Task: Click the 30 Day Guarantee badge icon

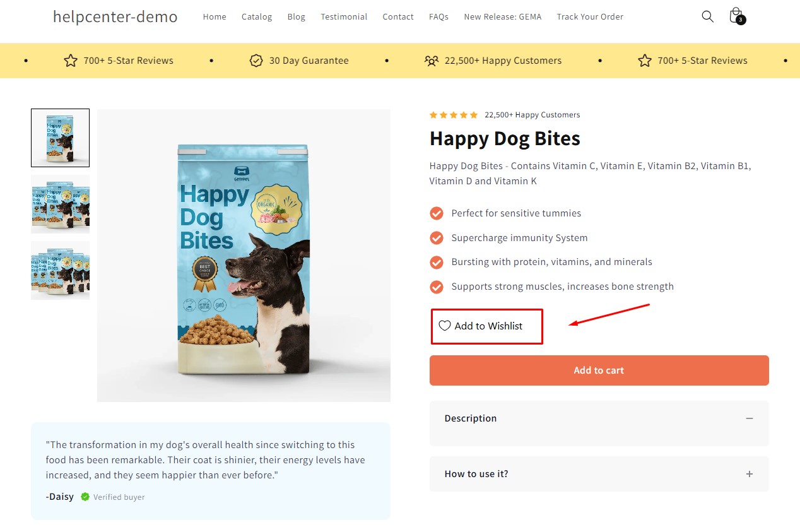Action: click(256, 61)
